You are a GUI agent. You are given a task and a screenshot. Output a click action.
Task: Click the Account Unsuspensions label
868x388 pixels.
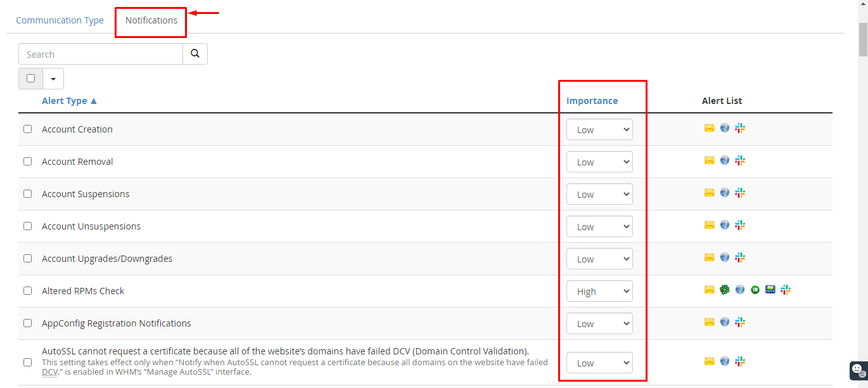pos(91,226)
